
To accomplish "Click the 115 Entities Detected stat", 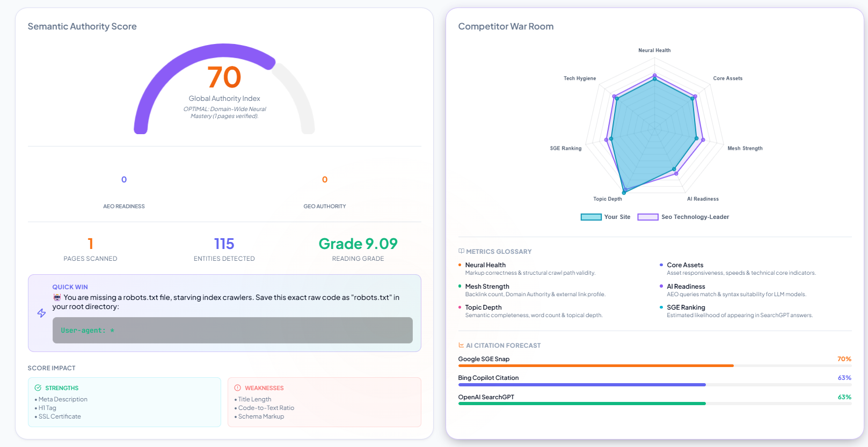I will 224,250.
